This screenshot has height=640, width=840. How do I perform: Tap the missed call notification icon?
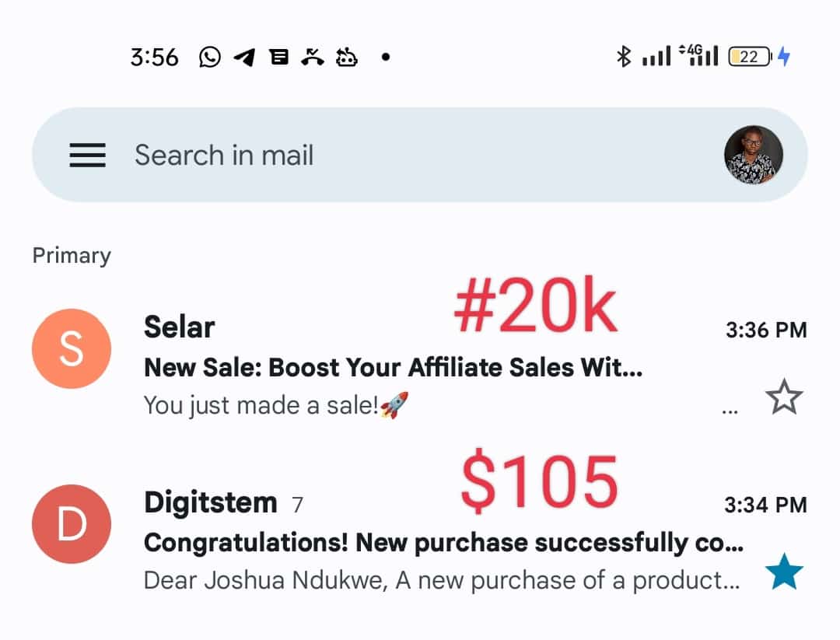click(313, 57)
